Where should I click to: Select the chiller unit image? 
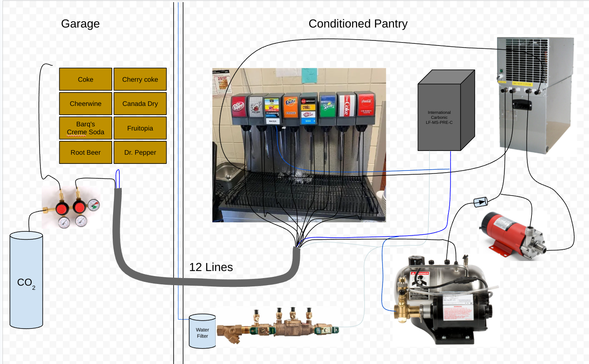pyautogui.click(x=536, y=95)
